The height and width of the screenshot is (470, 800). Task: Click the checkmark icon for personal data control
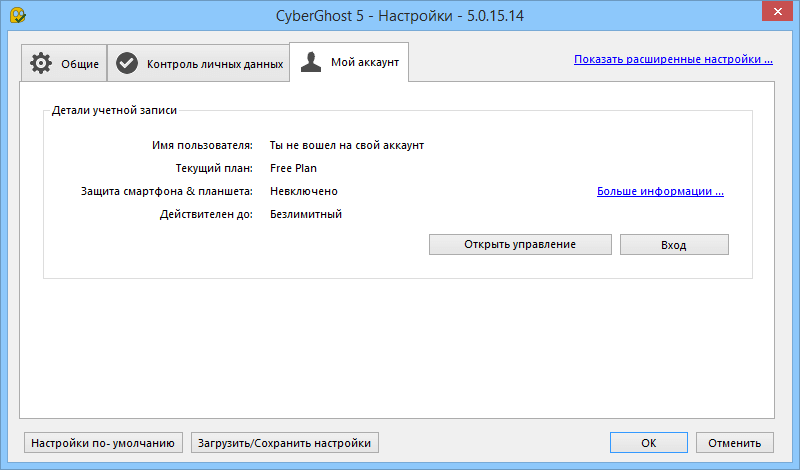pos(127,63)
